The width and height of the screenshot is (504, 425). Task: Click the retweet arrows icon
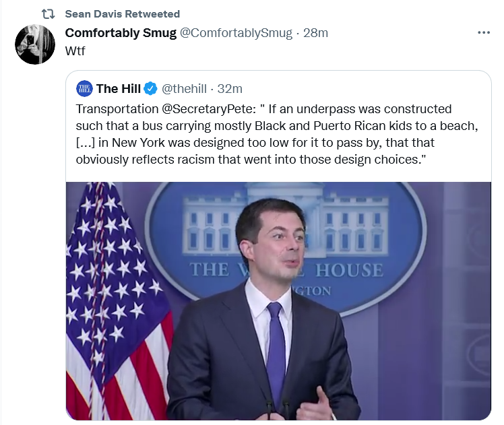[49, 14]
